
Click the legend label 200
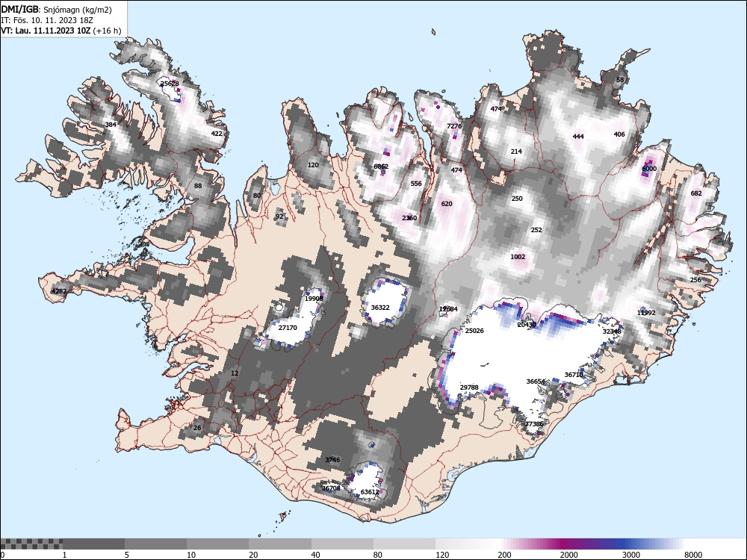tap(504, 554)
